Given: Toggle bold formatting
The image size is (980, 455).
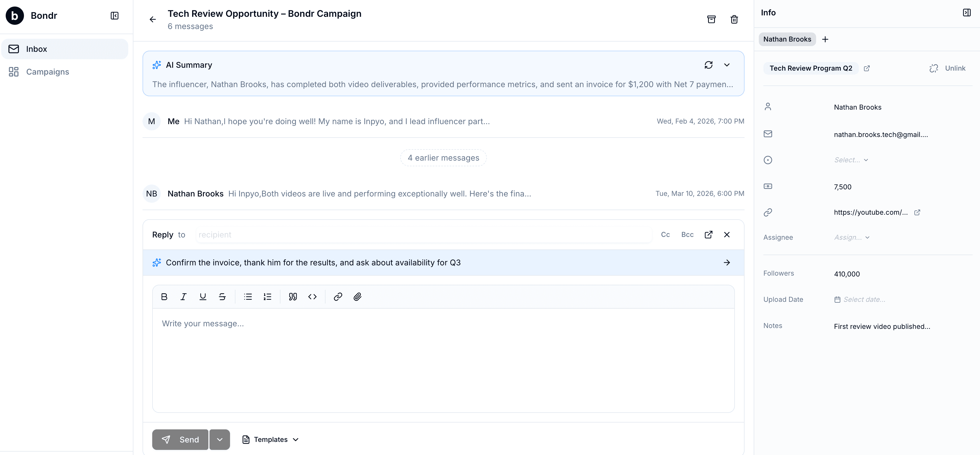Looking at the screenshot, I should click(x=164, y=296).
